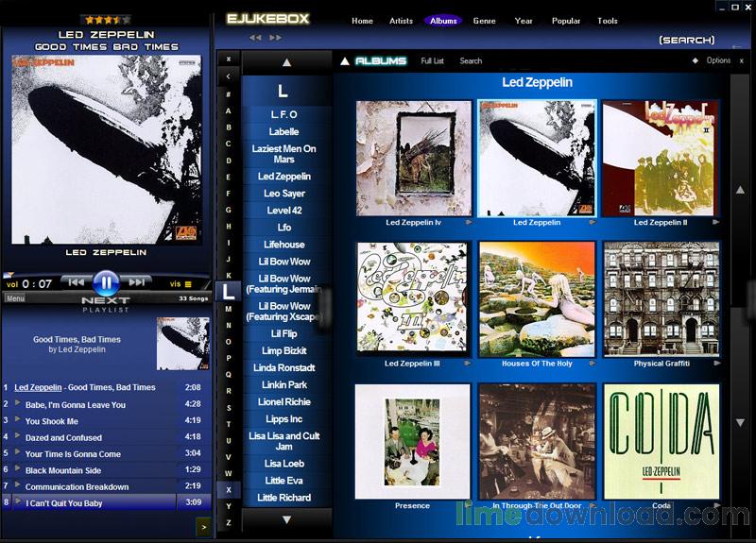Open the Menu button in the player
Screen dimensions: 756x543
click(x=15, y=298)
